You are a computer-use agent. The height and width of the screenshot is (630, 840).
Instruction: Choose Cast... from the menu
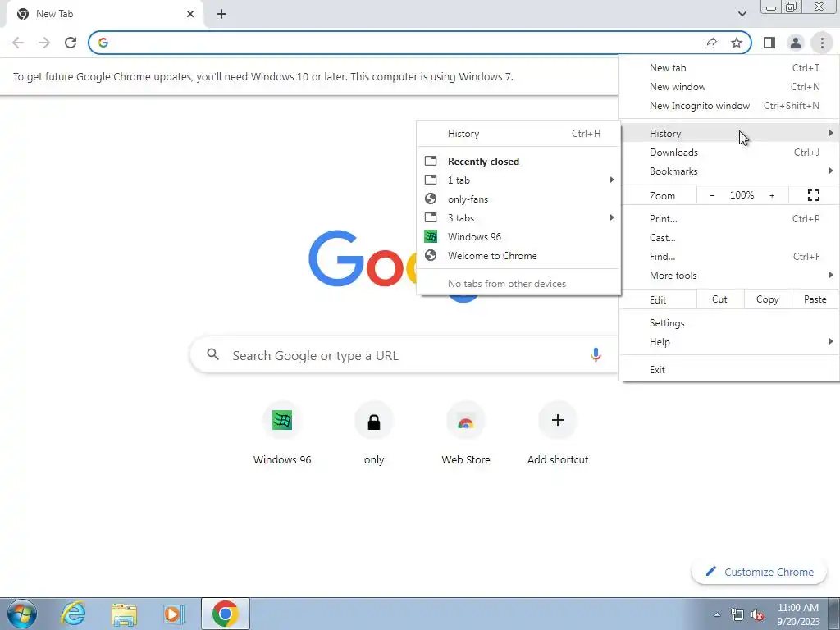pos(729,237)
